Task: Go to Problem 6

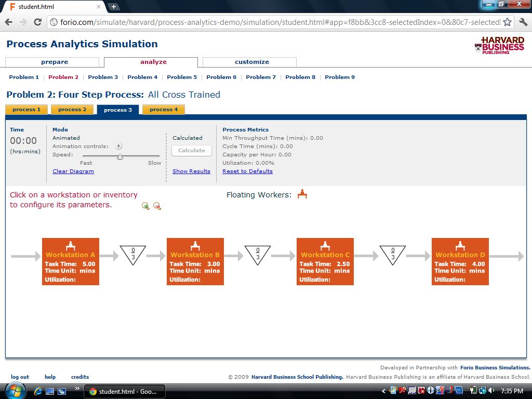Action: point(221,77)
